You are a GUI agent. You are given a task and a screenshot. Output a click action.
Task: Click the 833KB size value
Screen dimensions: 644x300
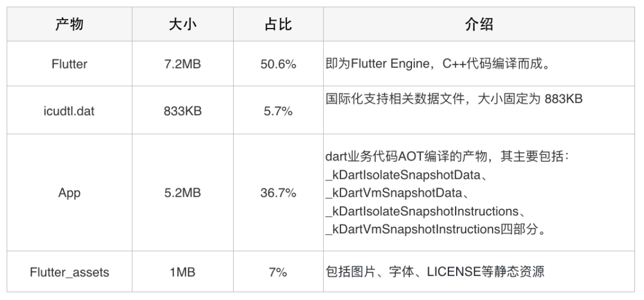pos(183,111)
